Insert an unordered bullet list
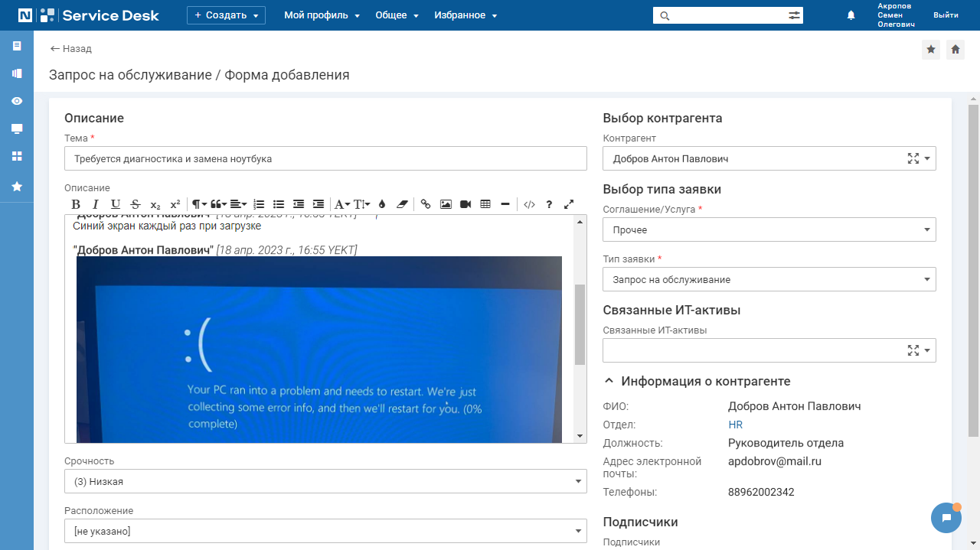The width and height of the screenshot is (980, 550). point(279,204)
